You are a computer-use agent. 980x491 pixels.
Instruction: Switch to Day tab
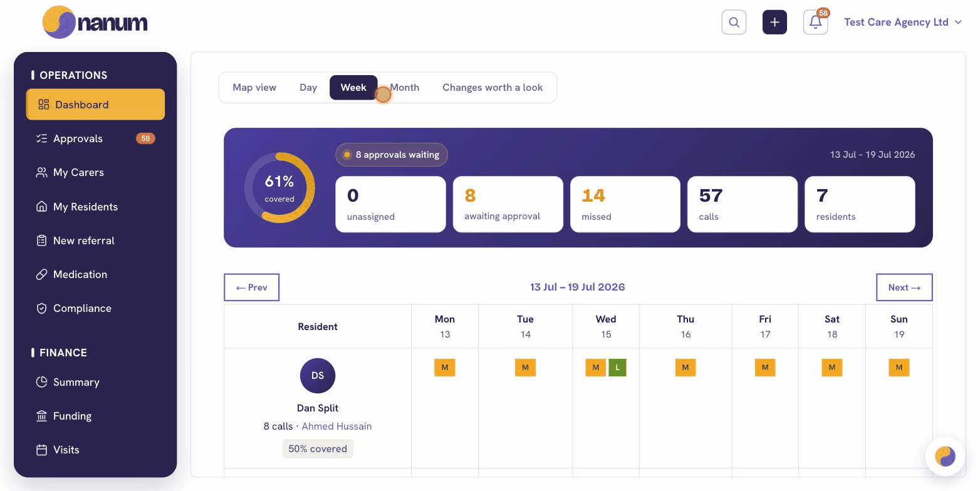pyautogui.click(x=308, y=88)
